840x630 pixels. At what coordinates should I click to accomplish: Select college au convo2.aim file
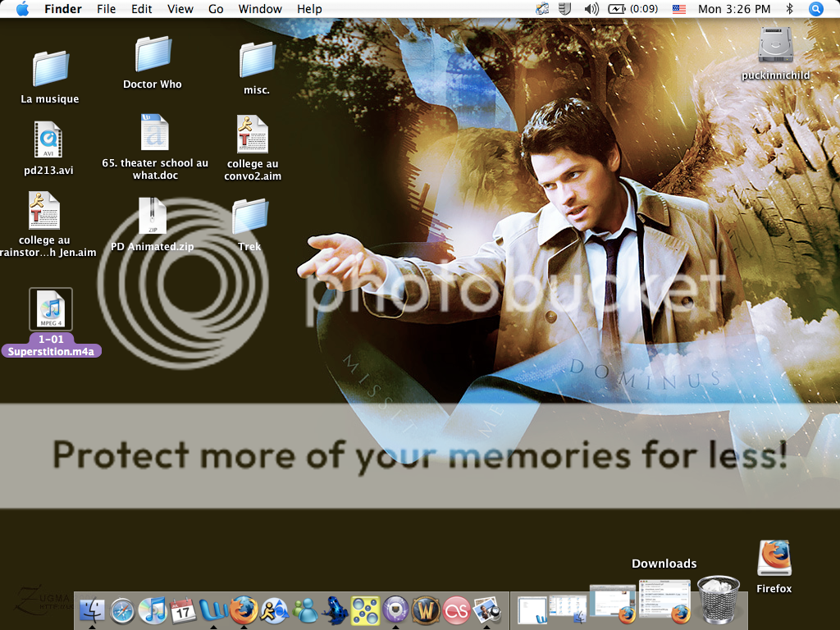pyautogui.click(x=253, y=148)
